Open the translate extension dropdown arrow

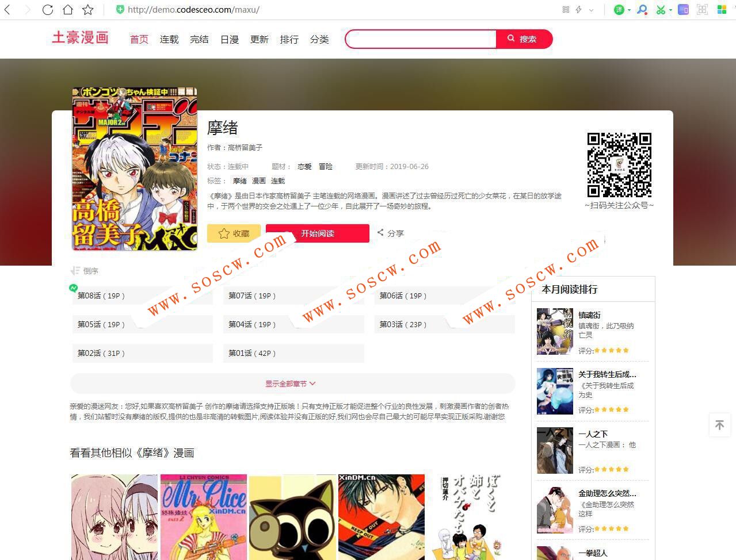click(629, 10)
